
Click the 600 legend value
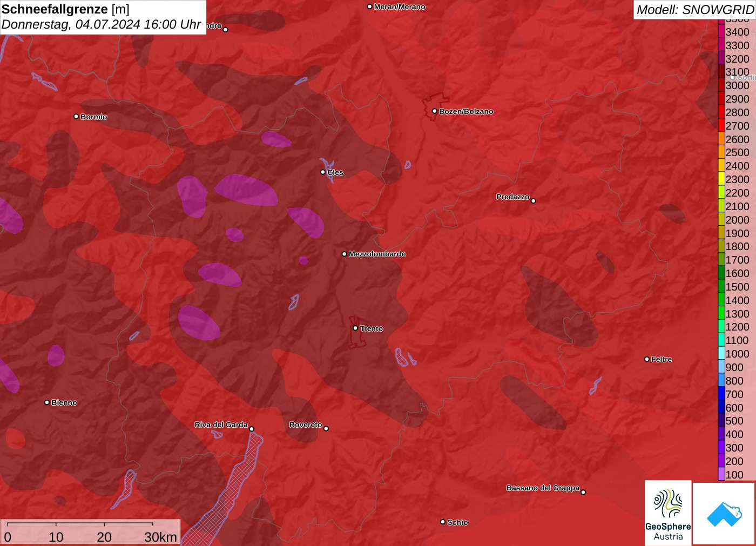pyautogui.click(x=734, y=408)
